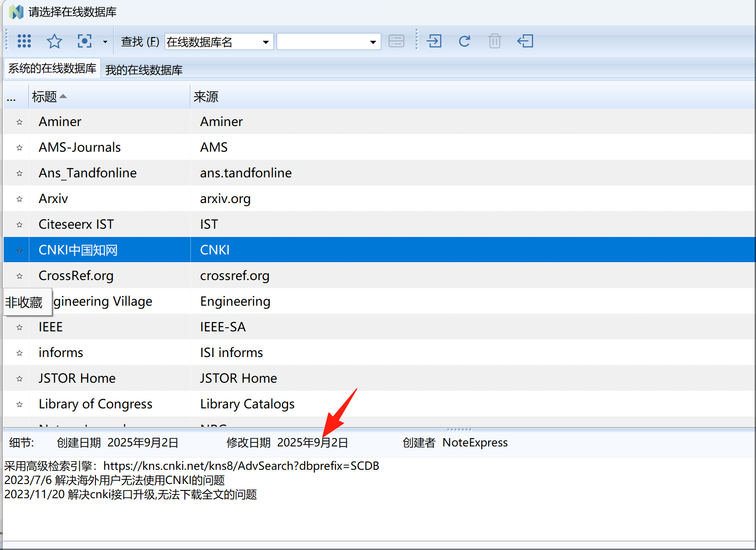Click the focus/locate target toolbar icon
Image resolution: width=756 pixels, height=550 pixels.
pyautogui.click(x=84, y=41)
